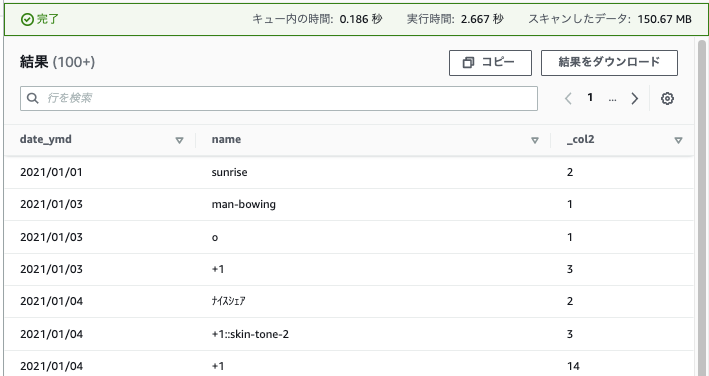
Task: Click the 実行時間 2.667 秒 run time
Action: [455, 19]
